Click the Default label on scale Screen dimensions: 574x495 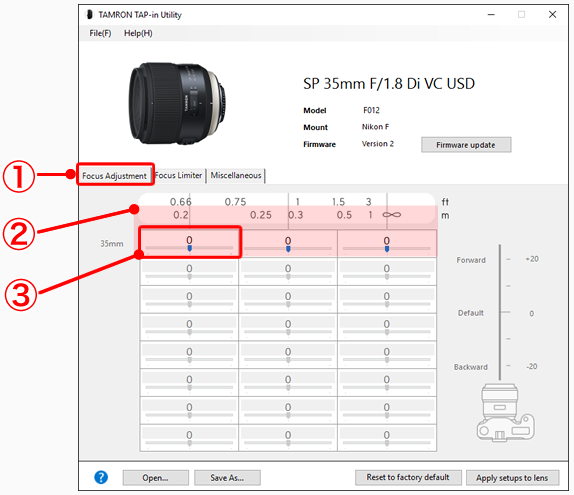[471, 313]
